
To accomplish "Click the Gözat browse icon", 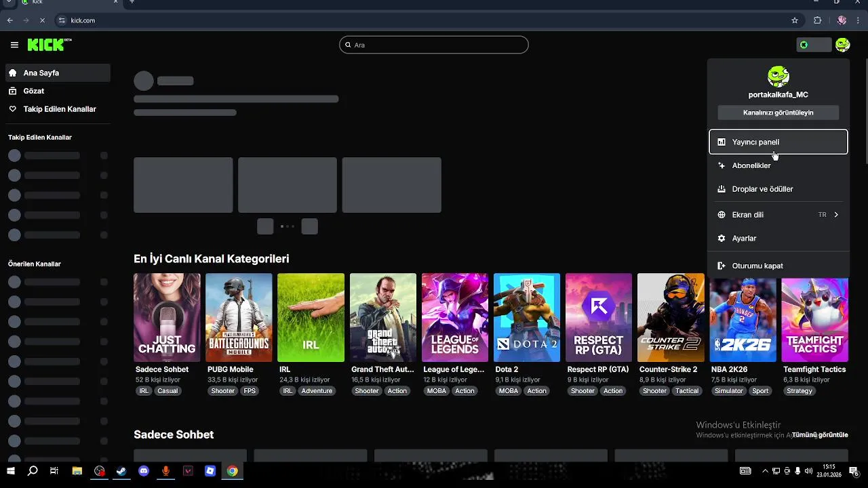I will coord(12,91).
